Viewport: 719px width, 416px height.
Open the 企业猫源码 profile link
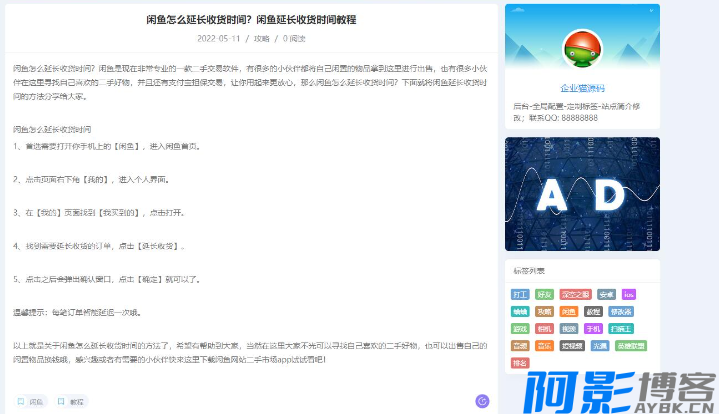[x=582, y=88]
